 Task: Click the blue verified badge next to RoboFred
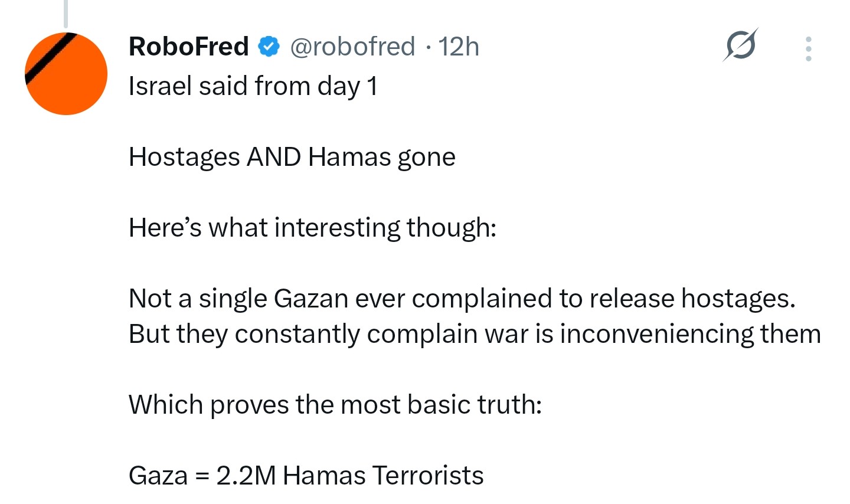tap(269, 47)
